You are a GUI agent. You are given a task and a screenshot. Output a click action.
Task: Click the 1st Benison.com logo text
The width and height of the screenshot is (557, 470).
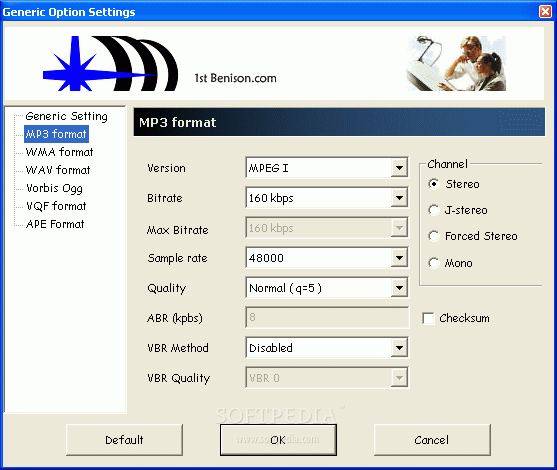[235, 78]
